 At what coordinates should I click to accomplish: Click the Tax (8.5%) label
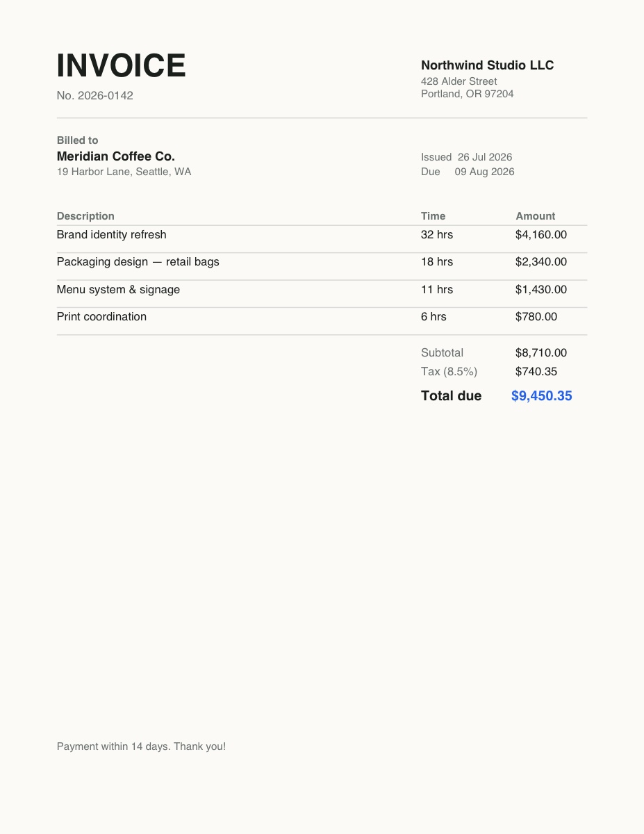[449, 372]
